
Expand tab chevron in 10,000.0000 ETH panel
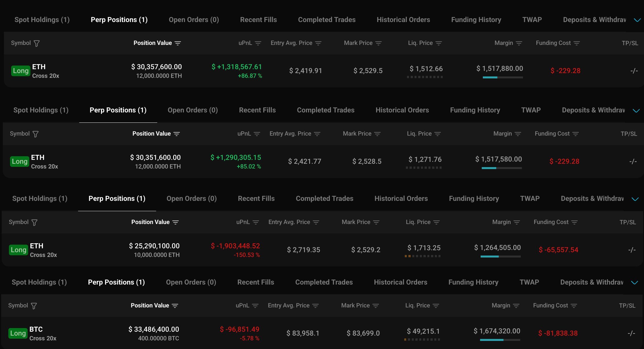tap(635, 199)
